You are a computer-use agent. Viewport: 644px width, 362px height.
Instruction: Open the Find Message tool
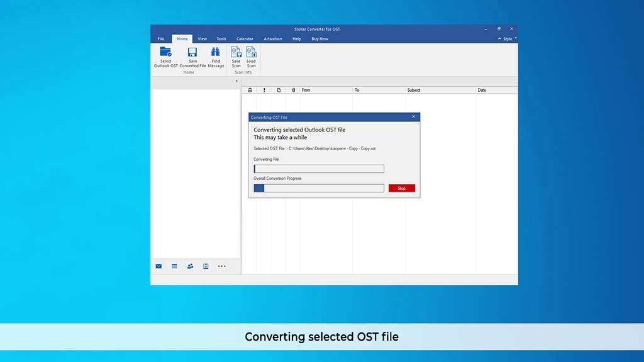pyautogui.click(x=215, y=57)
